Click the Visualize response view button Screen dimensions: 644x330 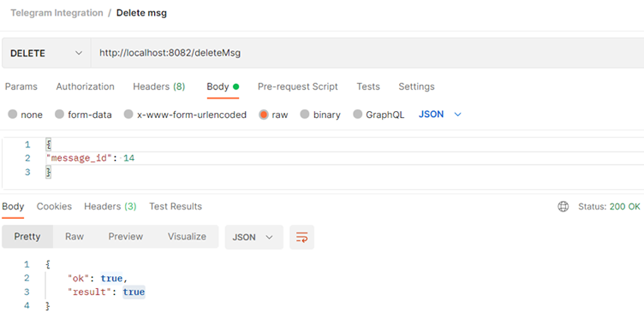tap(187, 236)
